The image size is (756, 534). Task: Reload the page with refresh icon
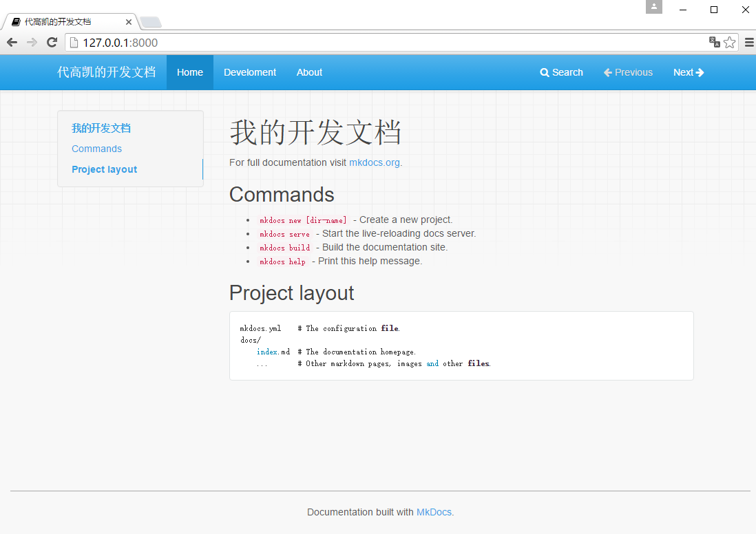coord(52,43)
